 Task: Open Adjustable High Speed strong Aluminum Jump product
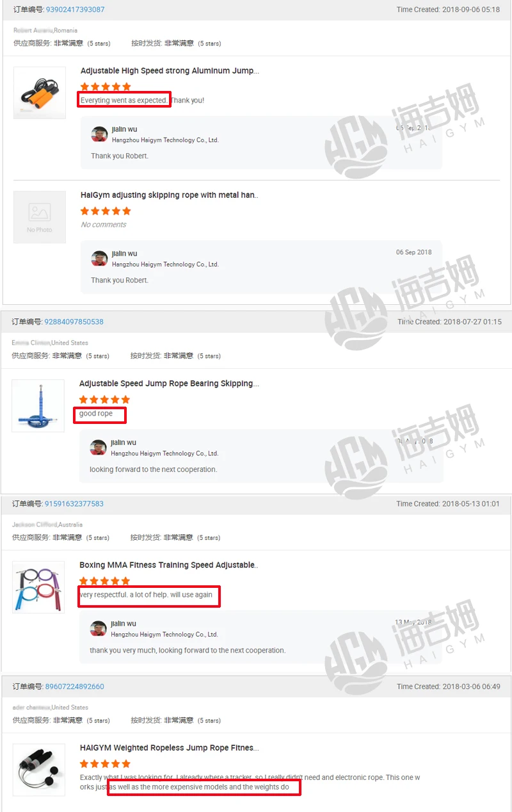click(x=170, y=71)
